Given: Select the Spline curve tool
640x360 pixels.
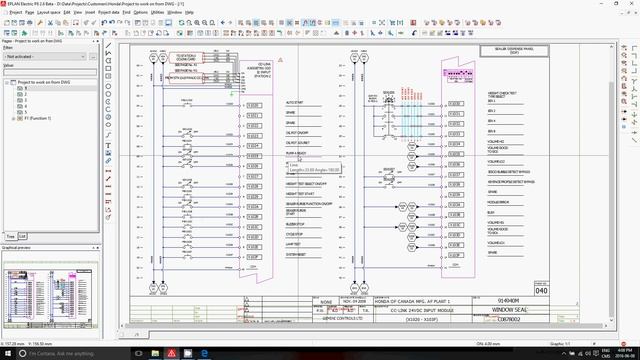Looking at the screenshot, I should (x=108, y=135).
